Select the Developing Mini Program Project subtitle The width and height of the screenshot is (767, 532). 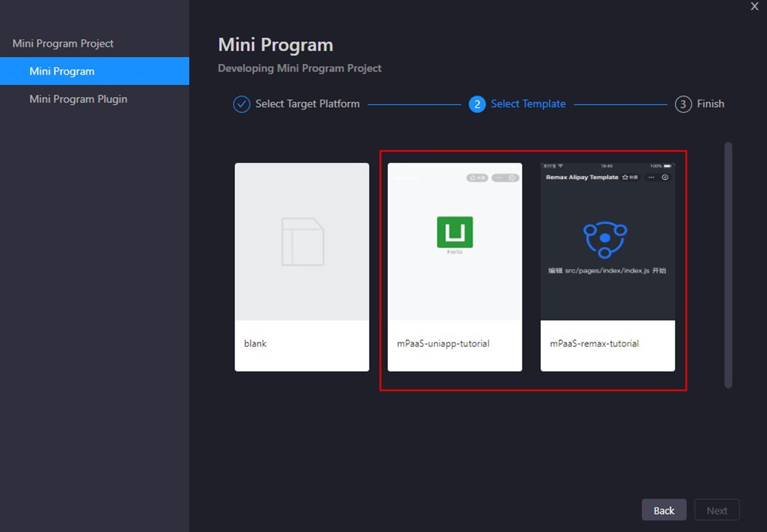coord(299,68)
